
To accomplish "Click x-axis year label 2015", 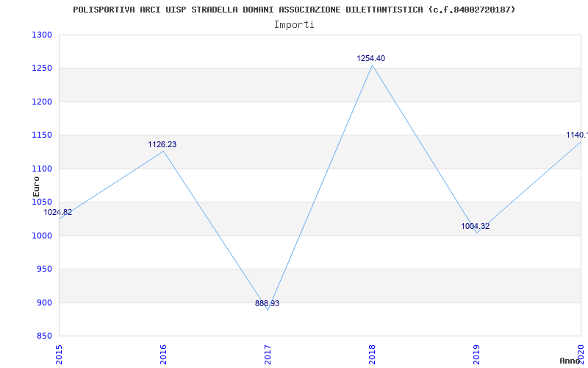I will pos(59,355).
